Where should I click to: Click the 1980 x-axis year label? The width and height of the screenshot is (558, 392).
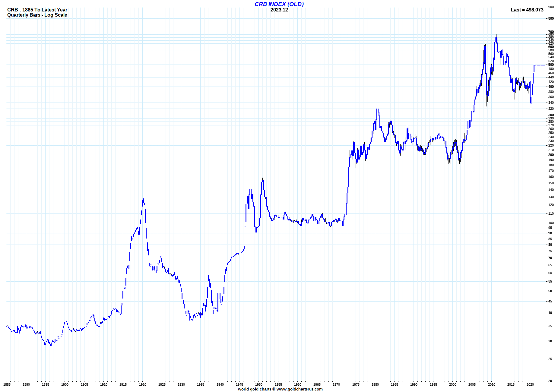[375, 384]
